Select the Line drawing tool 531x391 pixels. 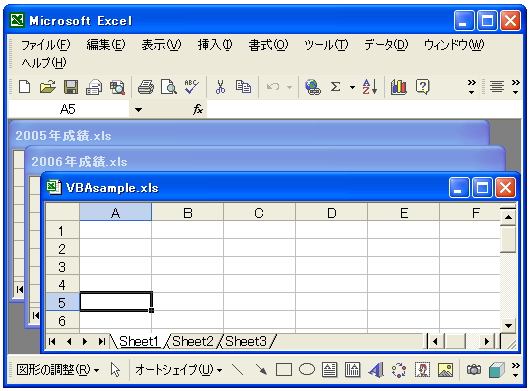237,370
